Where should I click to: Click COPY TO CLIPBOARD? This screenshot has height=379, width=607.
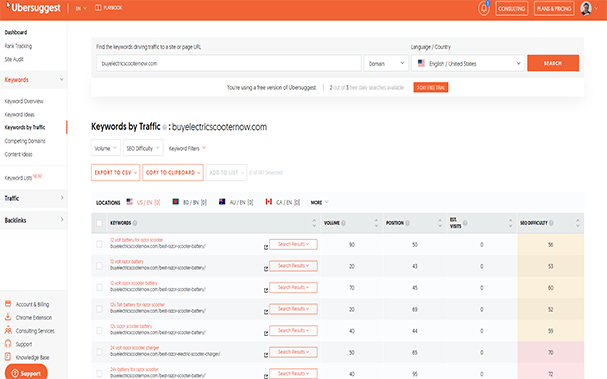(173, 172)
